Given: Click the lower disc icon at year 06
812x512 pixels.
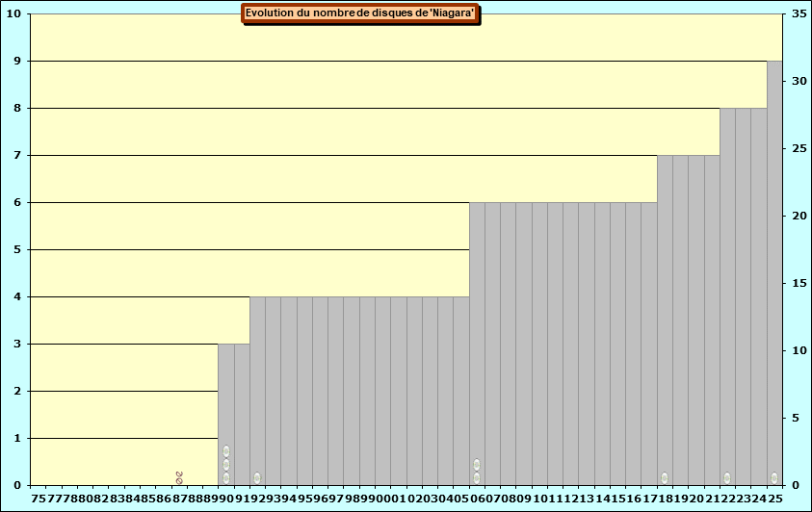Looking at the screenshot, I should tap(477, 478).
